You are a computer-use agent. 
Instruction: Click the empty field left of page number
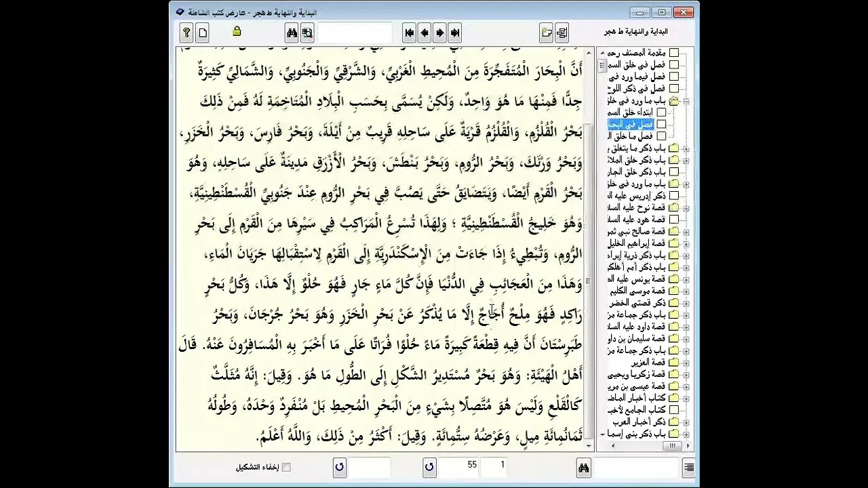370,467
